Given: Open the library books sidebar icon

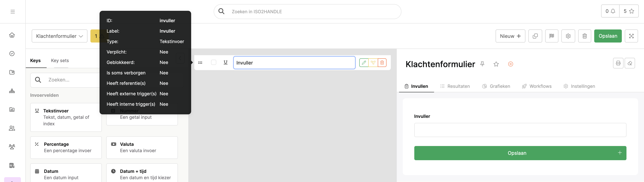Looking at the screenshot, I should (x=12, y=166).
